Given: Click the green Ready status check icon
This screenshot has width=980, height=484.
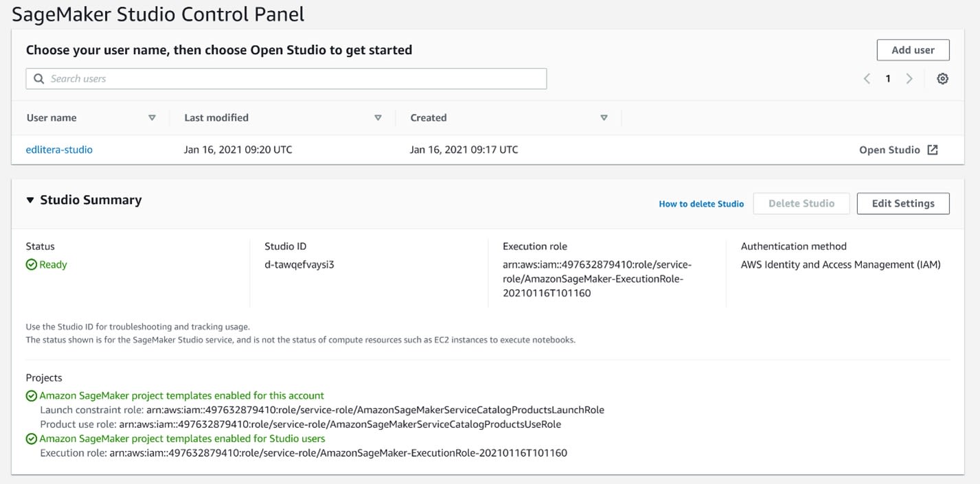Looking at the screenshot, I should [x=32, y=264].
